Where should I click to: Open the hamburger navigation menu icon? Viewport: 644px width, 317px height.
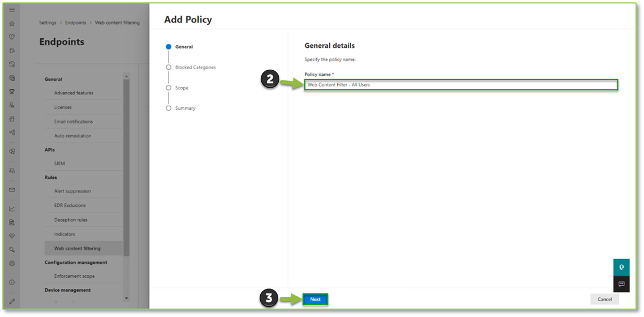[x=12, y=10]
